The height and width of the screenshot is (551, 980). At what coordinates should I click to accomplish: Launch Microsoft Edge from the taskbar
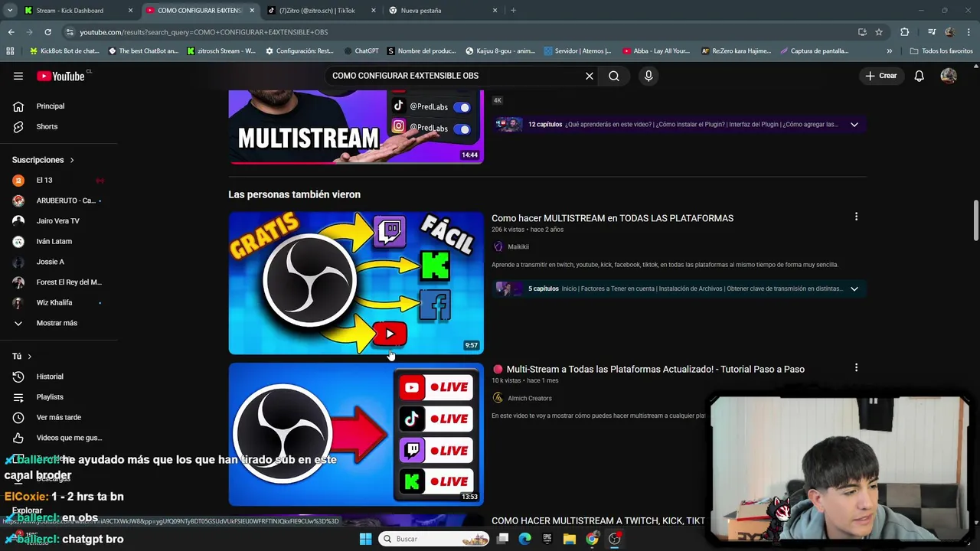pos(524,539)
